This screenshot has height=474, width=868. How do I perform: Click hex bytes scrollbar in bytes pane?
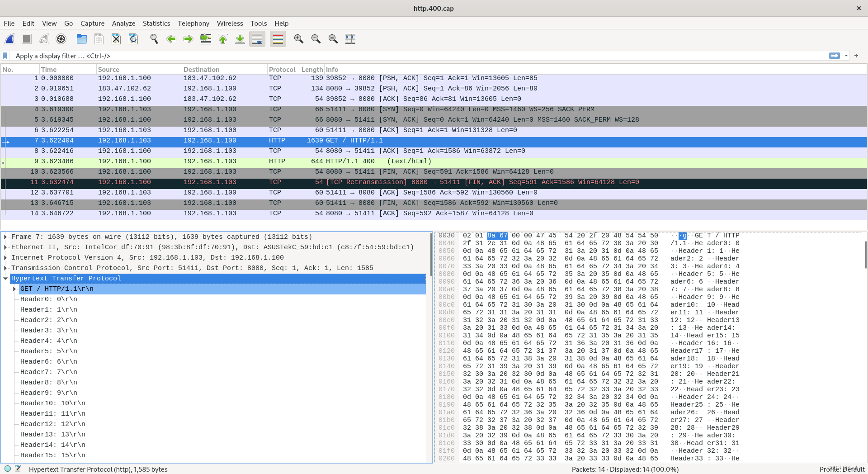pyautogui.click(x=865, y=254)
